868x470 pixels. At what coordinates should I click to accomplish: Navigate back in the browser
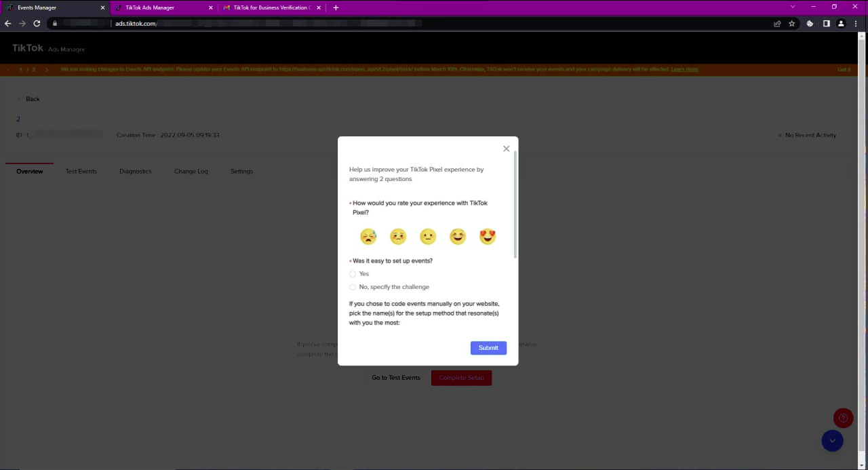point(8,23)
